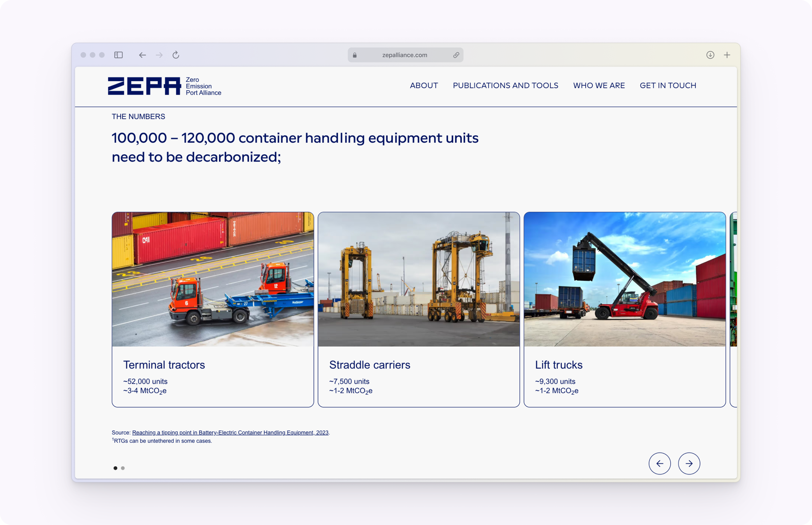Click the link icon inside the address bar
This screenshot has width=812, height=525.
pos(456,55)
